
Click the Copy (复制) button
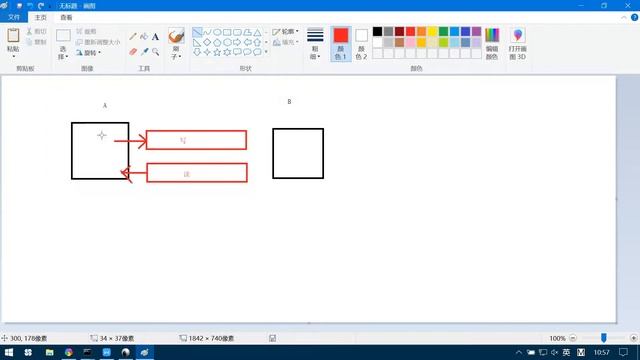36,42
